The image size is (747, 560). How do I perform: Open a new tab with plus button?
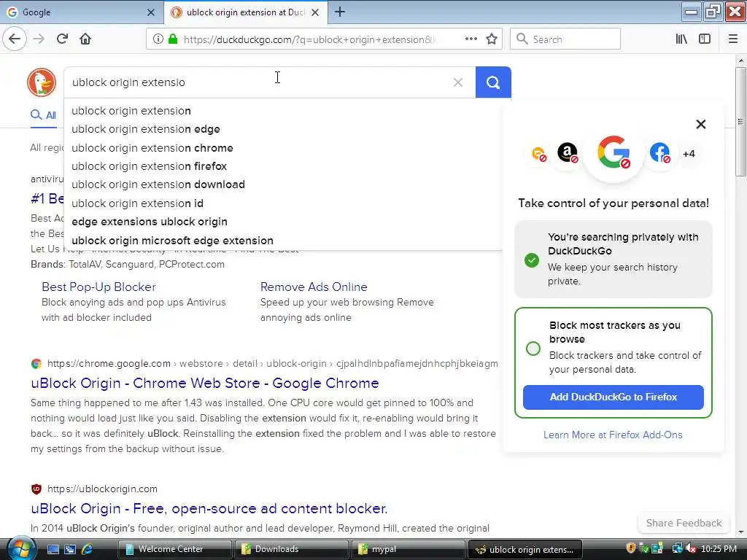[x=340, y=12]
